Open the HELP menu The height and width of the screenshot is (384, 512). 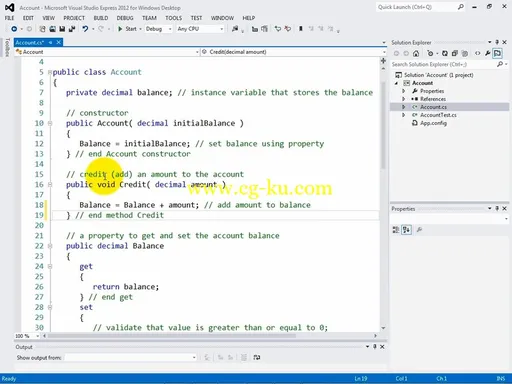[x=249, y=18]
